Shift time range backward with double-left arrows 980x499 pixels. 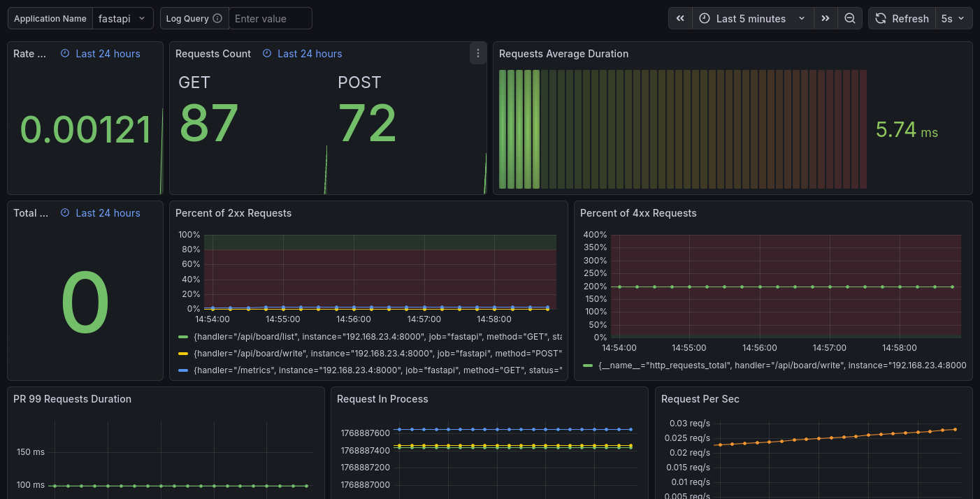[x=680, y=19]
